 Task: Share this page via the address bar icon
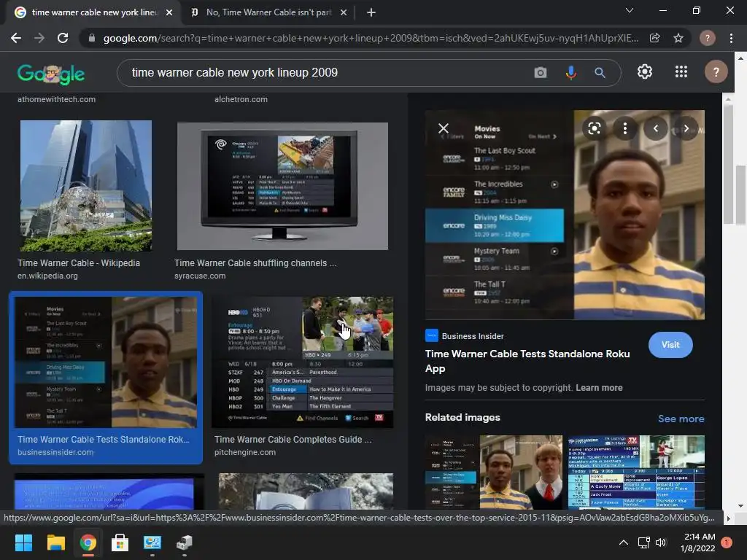coord(654,38)
